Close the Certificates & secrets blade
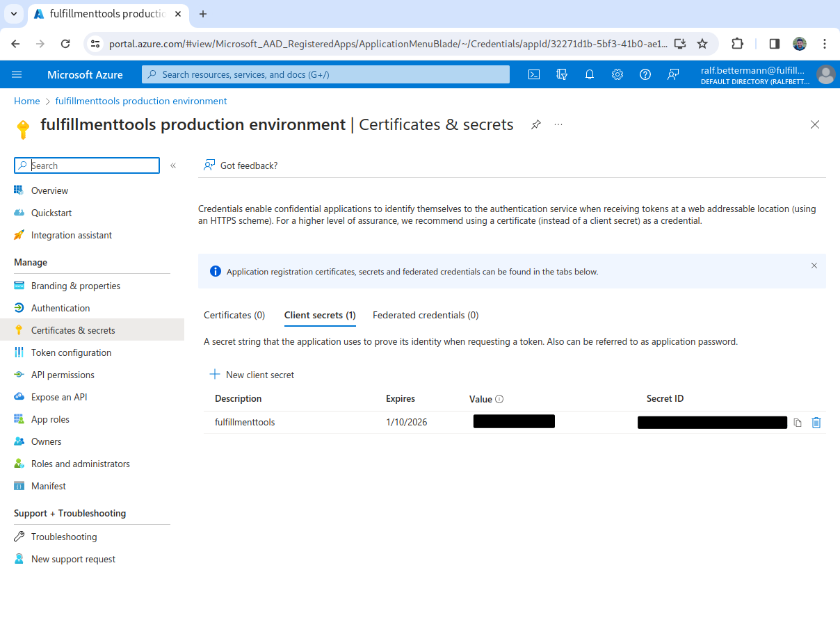The image size is (840, 627). click(x=815, y=124)
